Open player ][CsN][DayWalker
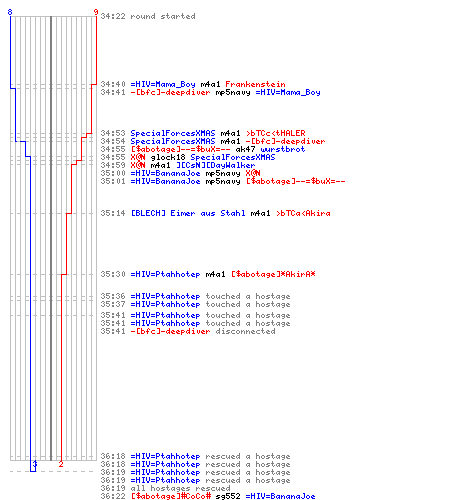 215,165
